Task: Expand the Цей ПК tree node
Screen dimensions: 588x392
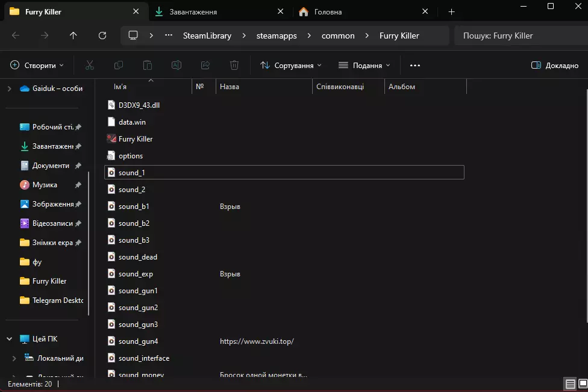Action: [x=9, y=339]
